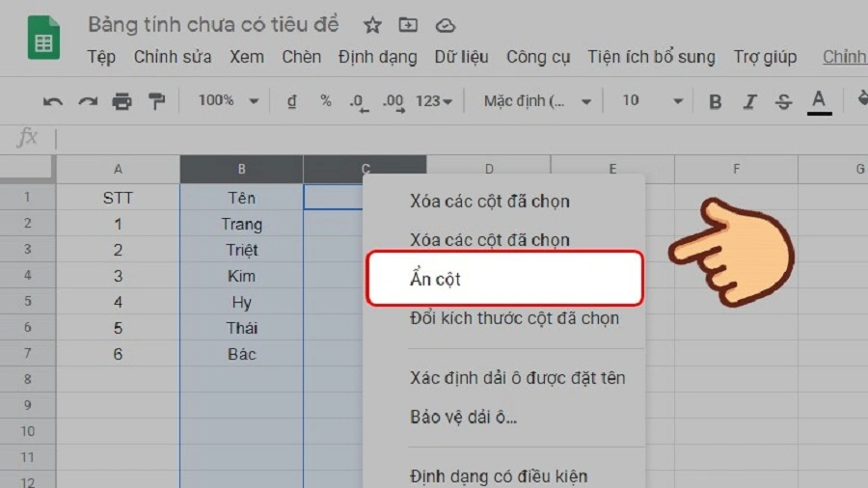Check cloud save status icon
This screenshot has width=868, height=488.
(x=445, y=25)
